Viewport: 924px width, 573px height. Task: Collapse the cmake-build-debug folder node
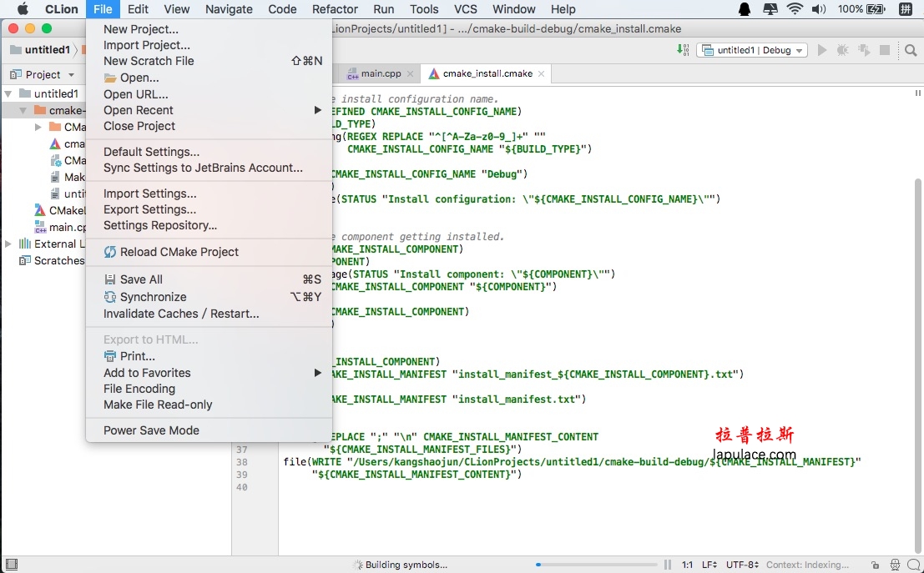pos(23,110)
